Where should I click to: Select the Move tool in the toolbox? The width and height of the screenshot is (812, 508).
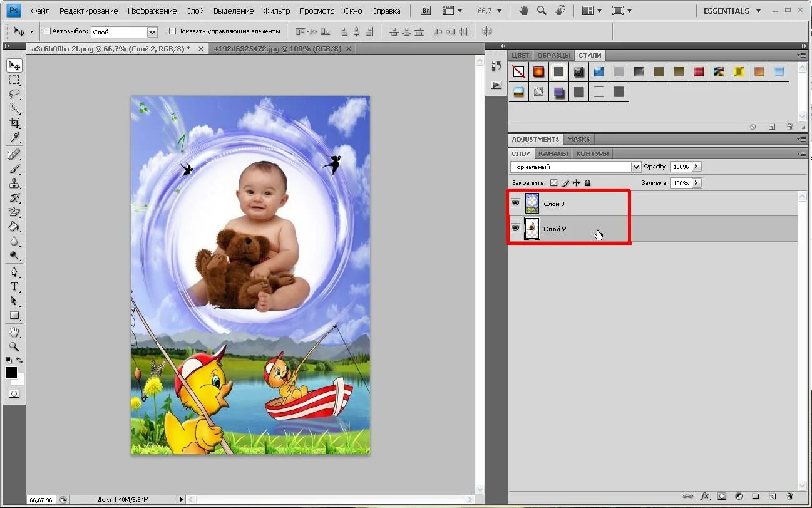point(14,66)
